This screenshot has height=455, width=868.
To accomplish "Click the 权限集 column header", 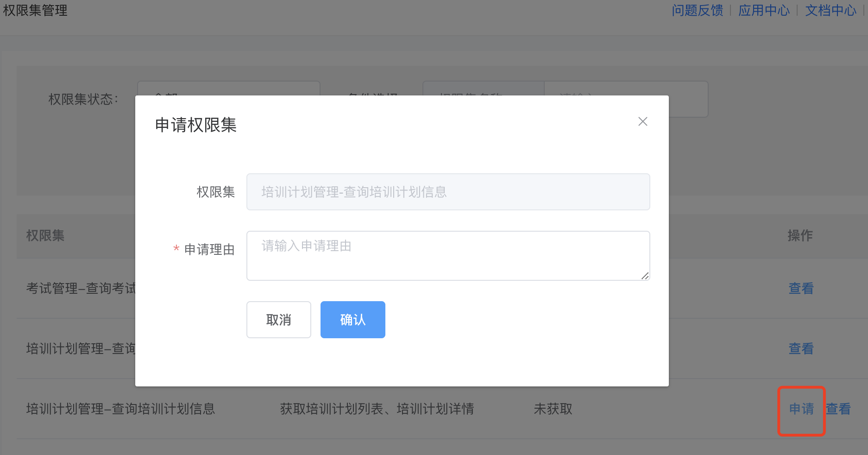I will (45, 235).
